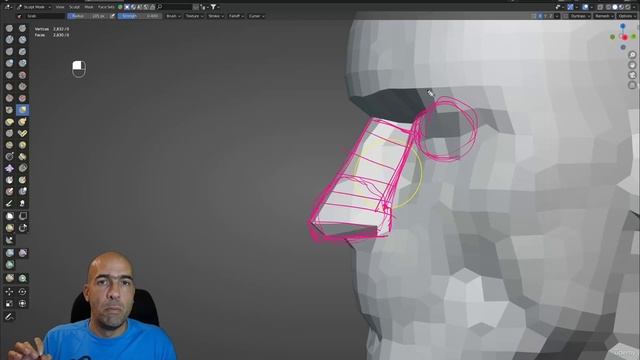Open the Sculpt menu
This screenshot has width=640, height=360.
click(x=74, y=7)
